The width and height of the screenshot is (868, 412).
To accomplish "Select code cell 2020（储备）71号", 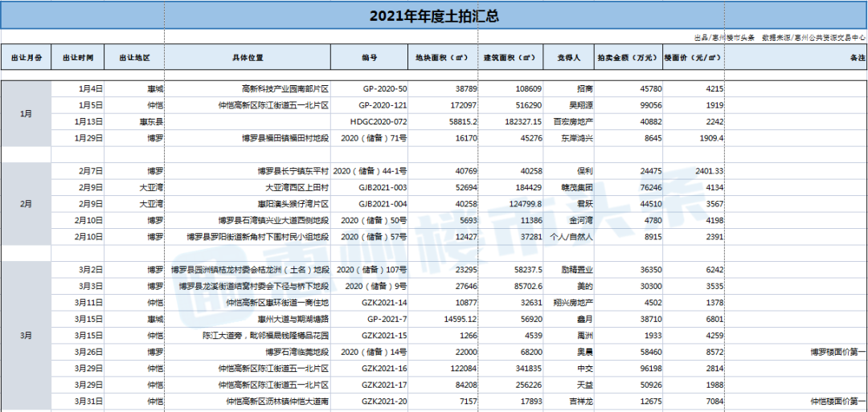I will pyautogui.click(x=370, y=138).
